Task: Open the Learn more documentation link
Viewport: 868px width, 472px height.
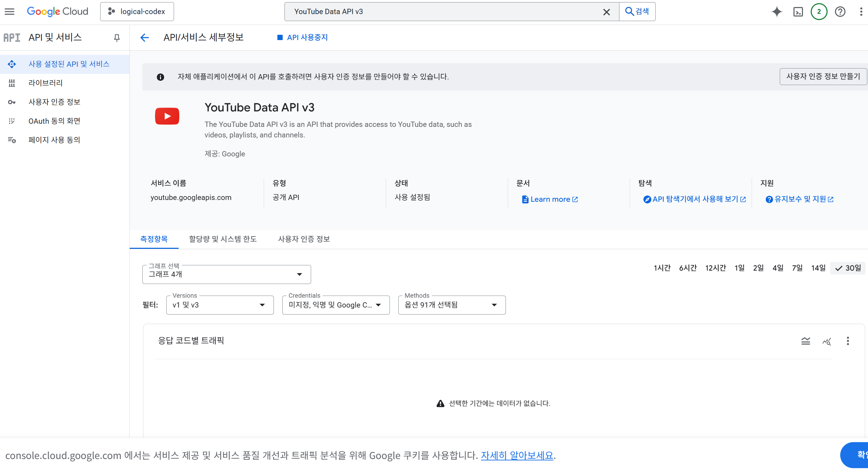Action: pyautogui.click(x=550, y=199)
